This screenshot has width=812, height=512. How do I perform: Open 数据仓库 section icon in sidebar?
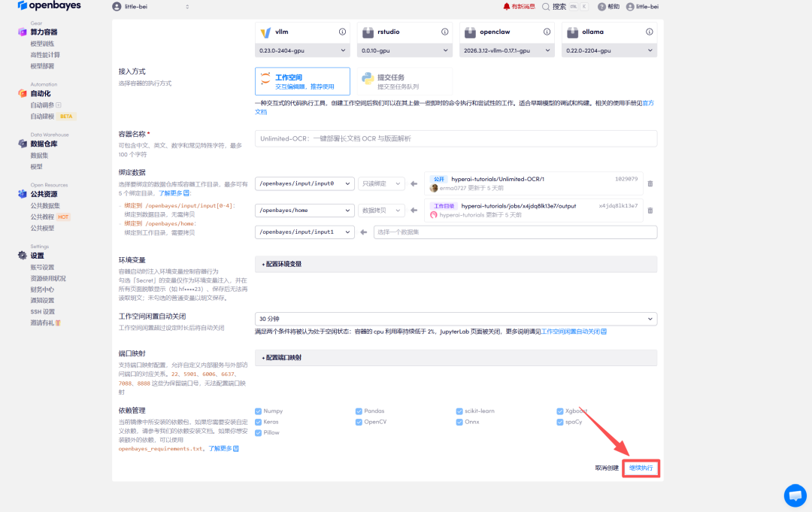pyautogui.click(x=23, y=144)
